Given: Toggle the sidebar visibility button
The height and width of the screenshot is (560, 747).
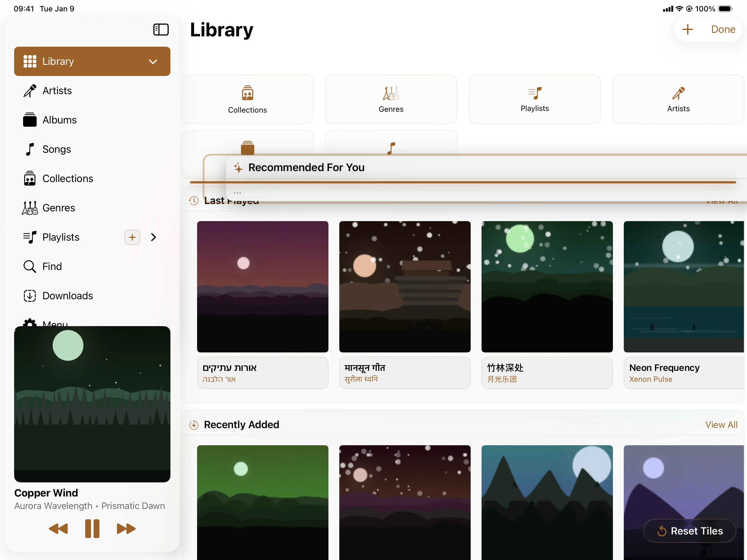Looking at the screenshot, I should [161, 30].
